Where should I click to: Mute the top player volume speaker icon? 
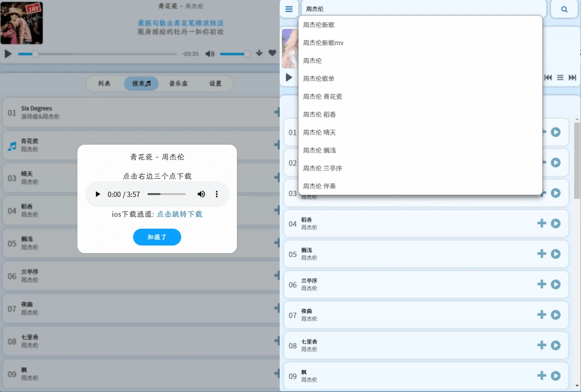(x=210, y=54)
